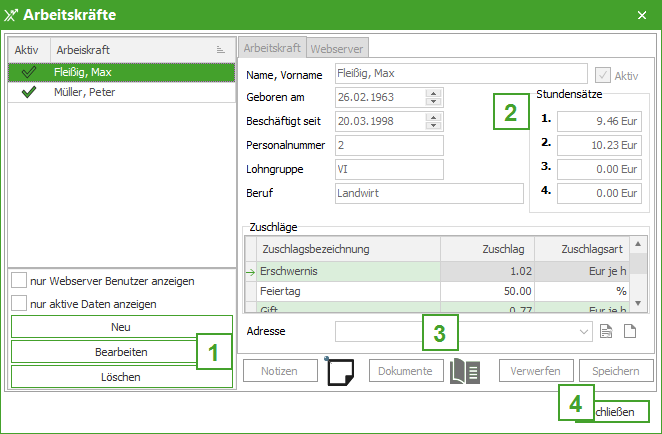This screenshot has height=434, width=662.
Task: Open the Adresse dropdown list
Action: 585,331
